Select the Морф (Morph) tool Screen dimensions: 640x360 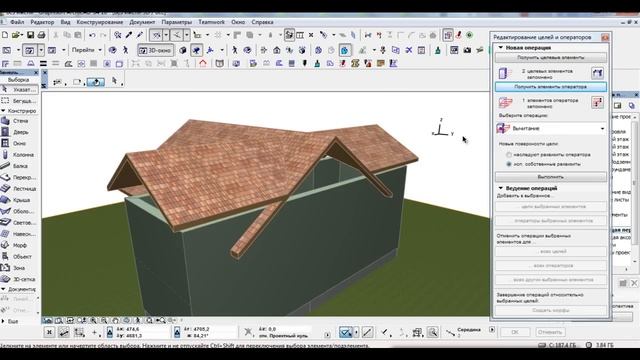[19, 245]
